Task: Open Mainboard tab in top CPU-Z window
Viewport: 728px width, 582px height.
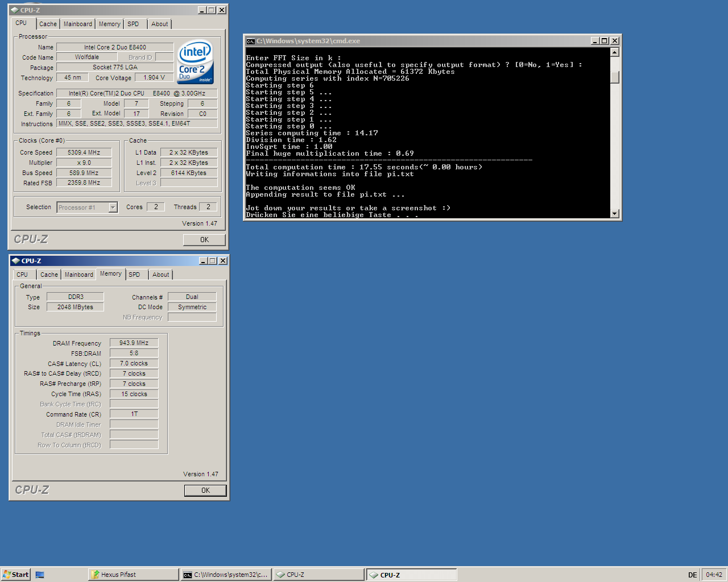Action: coord(78,24)
